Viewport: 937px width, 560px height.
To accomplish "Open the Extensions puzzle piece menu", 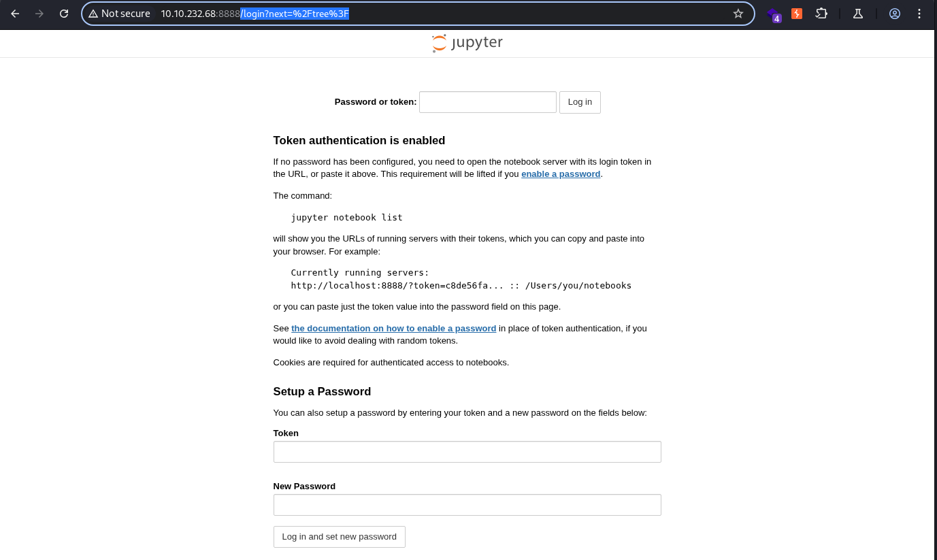I will [x=821, y=14].
